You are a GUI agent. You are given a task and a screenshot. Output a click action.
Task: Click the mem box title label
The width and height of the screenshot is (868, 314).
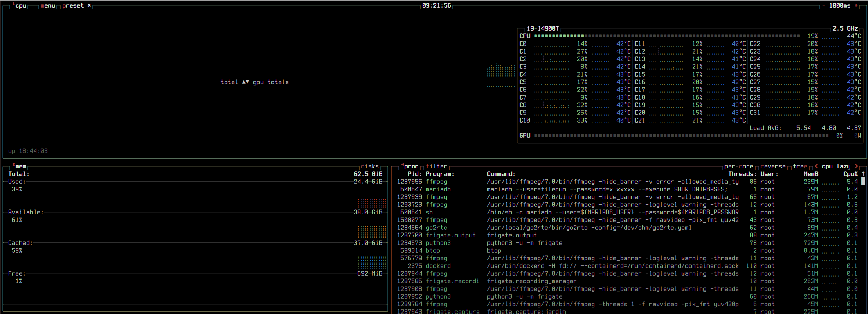pyautogui.click(x=21, y=166)
